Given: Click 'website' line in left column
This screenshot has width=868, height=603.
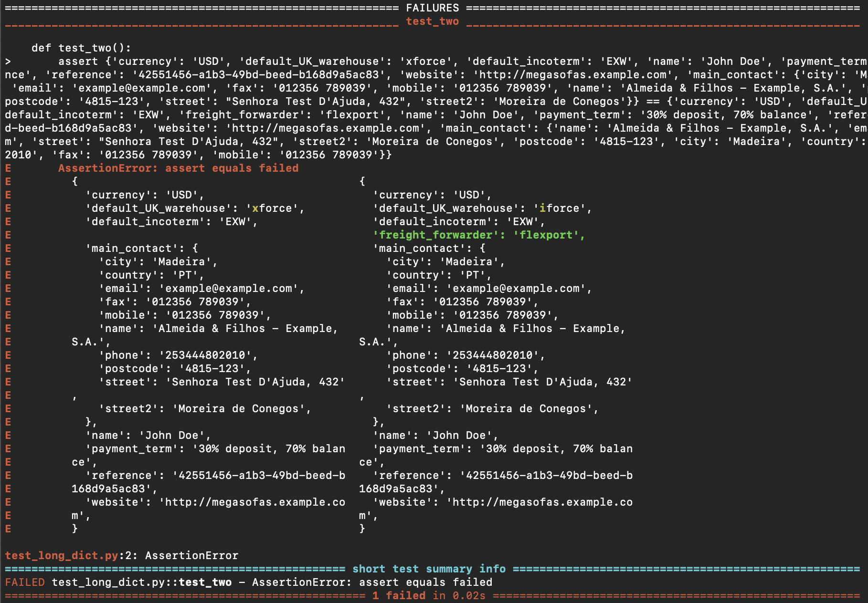Looking at the screenshot, I should pos(215,502).
